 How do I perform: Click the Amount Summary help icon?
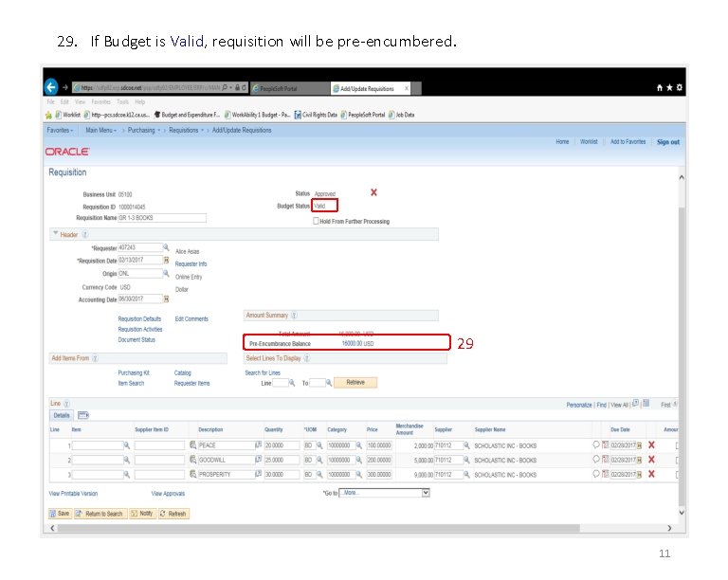pos(294,316)
